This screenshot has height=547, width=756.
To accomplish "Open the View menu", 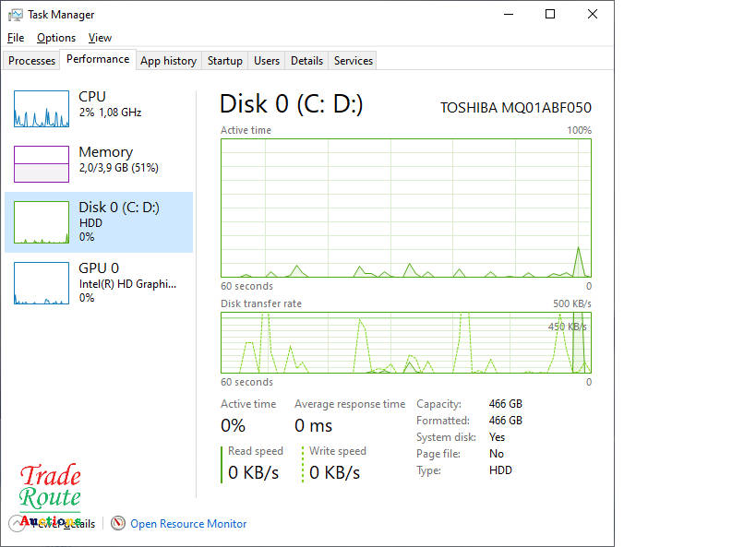I will pos(100,38).
